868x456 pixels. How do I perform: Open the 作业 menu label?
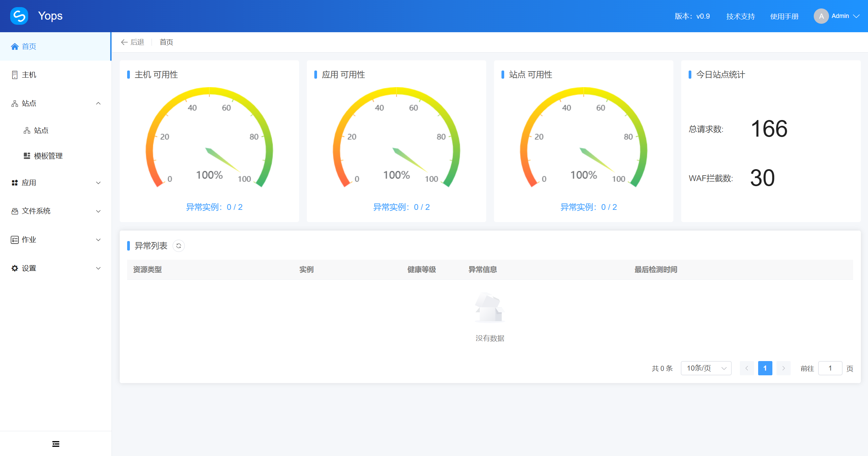tap(29, 240)
